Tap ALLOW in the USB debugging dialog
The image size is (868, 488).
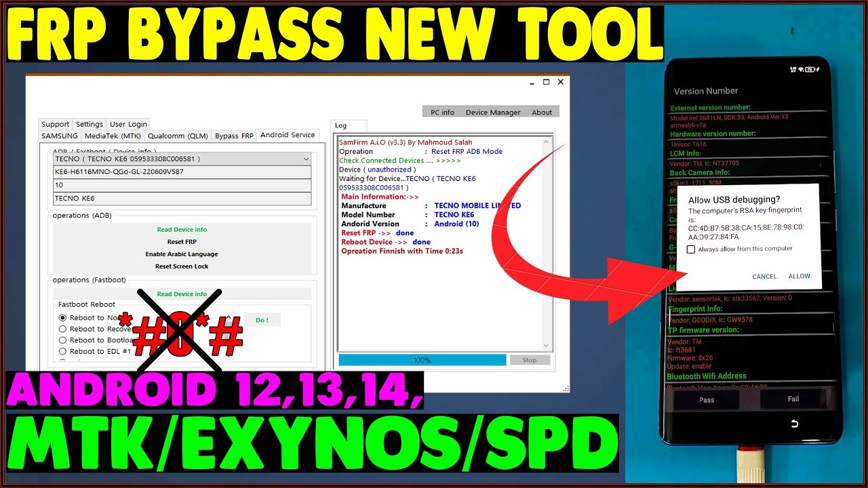(x=800, y=277)
